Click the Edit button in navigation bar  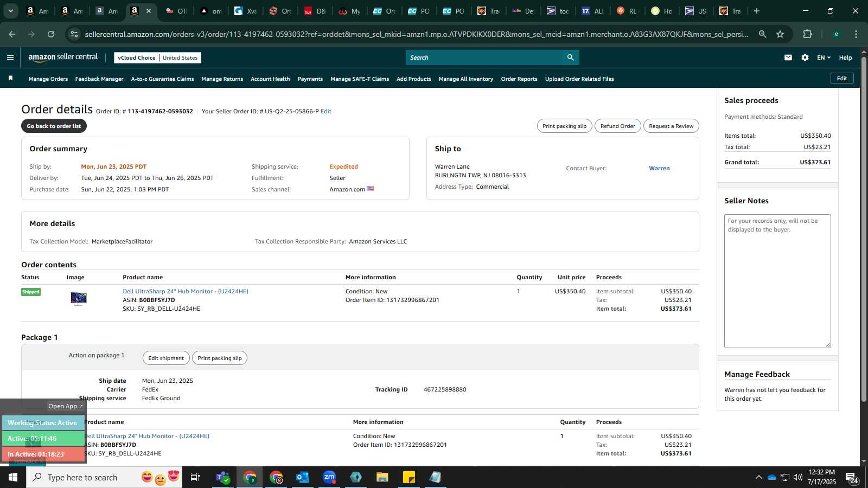pos(842,78)
